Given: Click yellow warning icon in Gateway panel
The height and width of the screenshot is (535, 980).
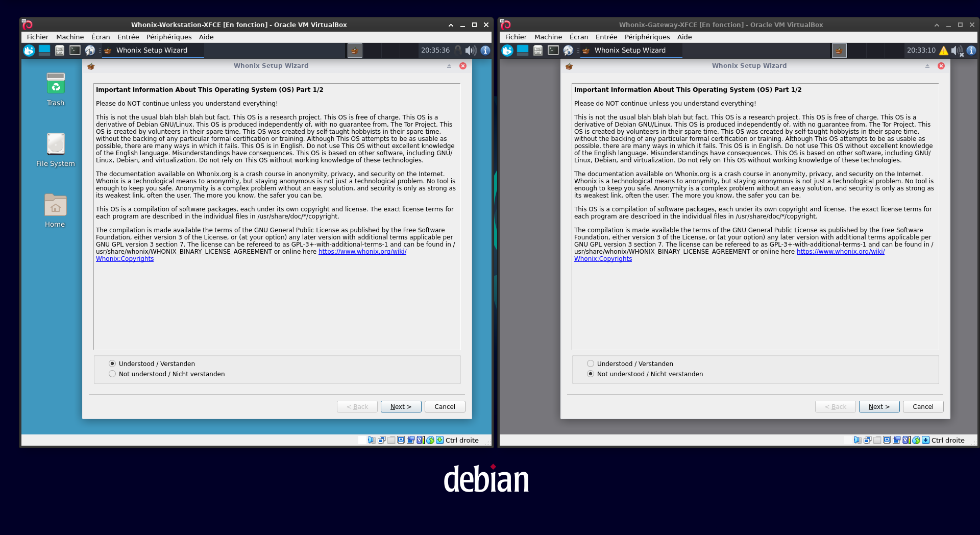Looking at the screenshot, I should tap(944, 51).
